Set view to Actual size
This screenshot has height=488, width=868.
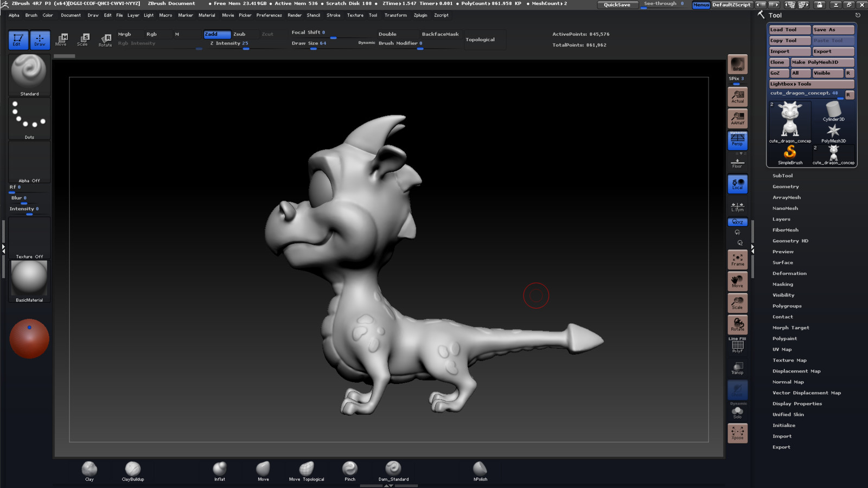(x=737, y=97)
